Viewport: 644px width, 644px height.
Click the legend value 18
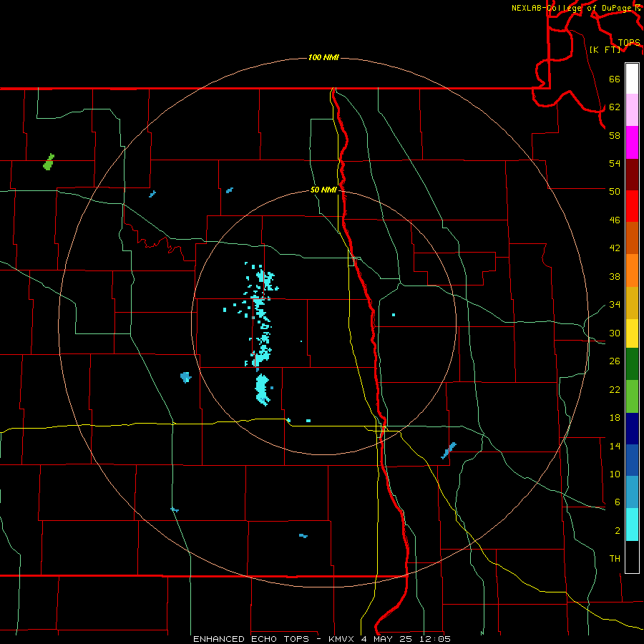tap(615, 418)
